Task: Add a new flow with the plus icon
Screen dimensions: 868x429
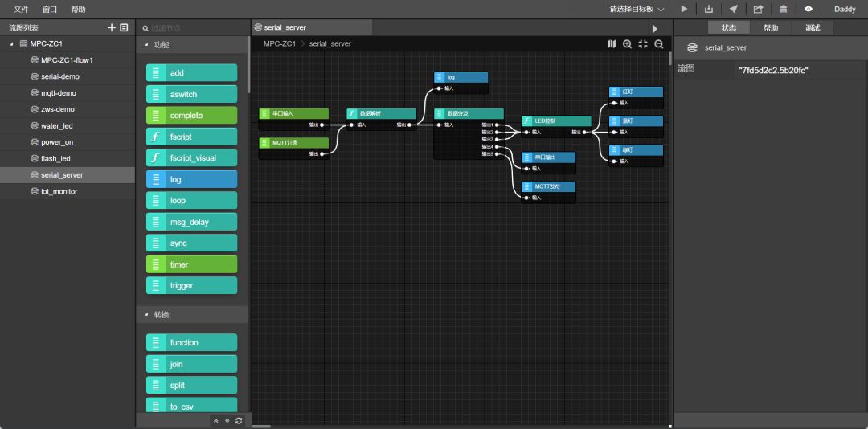Action: pos(112,27)
